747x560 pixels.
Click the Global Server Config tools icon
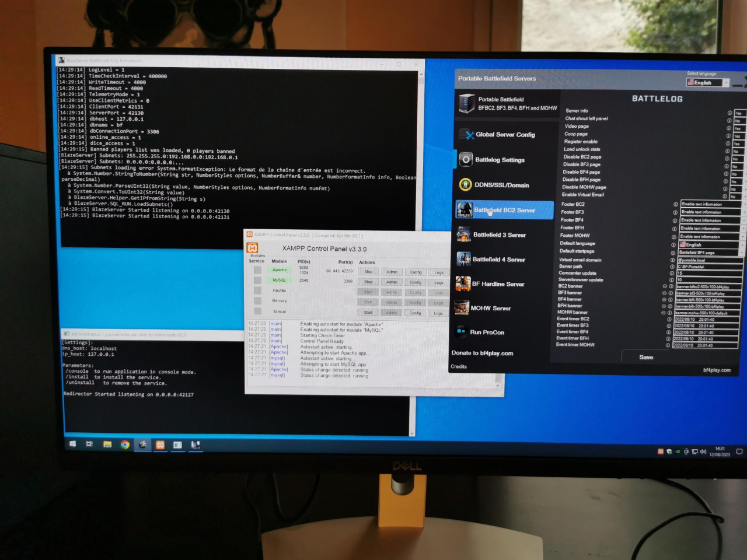467,135
